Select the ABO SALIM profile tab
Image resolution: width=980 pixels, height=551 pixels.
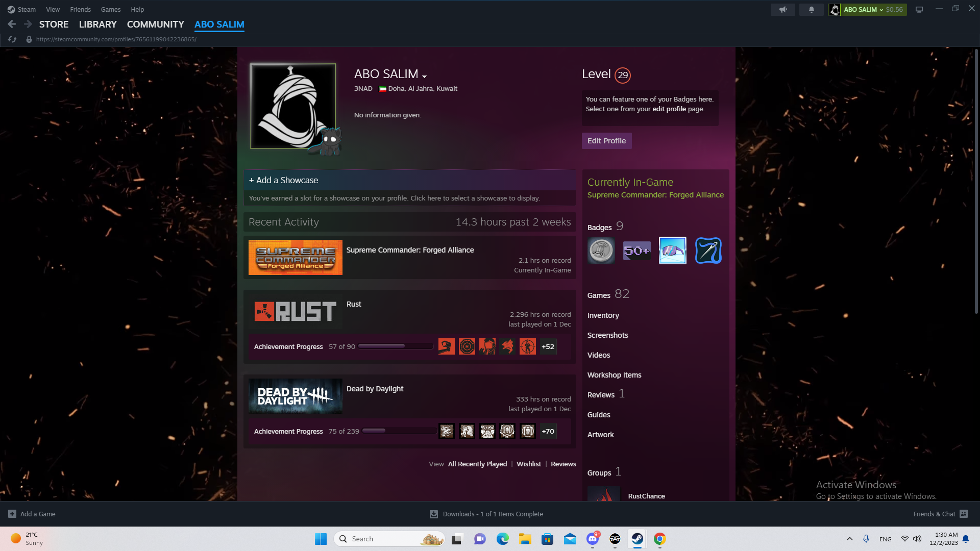coord(219,24)
